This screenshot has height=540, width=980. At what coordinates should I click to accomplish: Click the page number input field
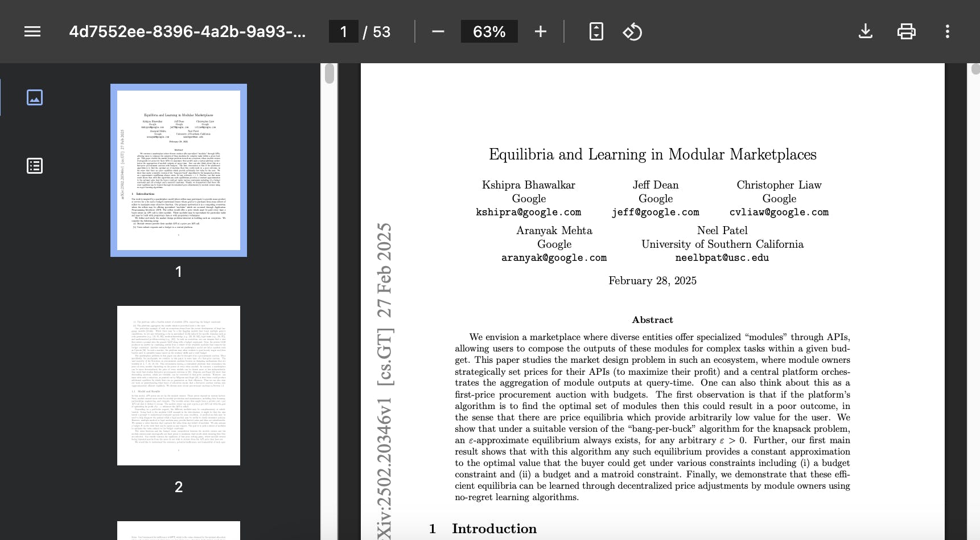tap(344, 31)
